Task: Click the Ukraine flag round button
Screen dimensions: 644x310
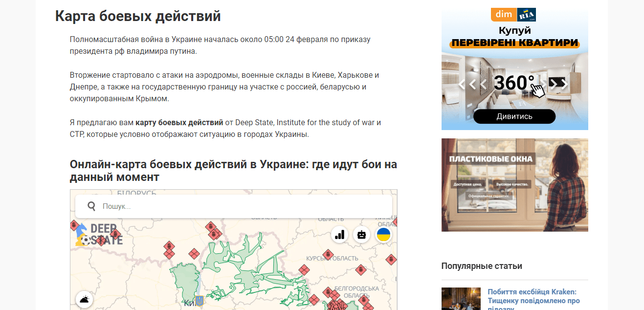Action: point(384,235)
